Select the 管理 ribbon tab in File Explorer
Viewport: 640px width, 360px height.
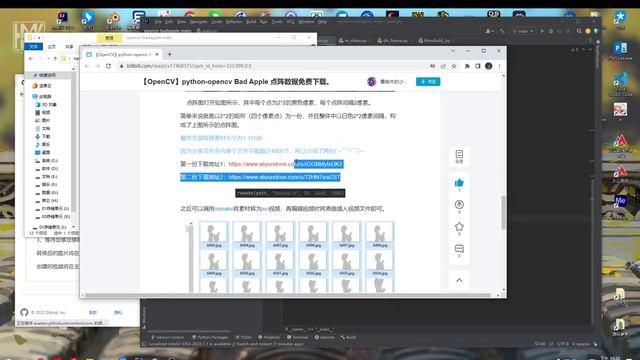click(x=109, y=38)
